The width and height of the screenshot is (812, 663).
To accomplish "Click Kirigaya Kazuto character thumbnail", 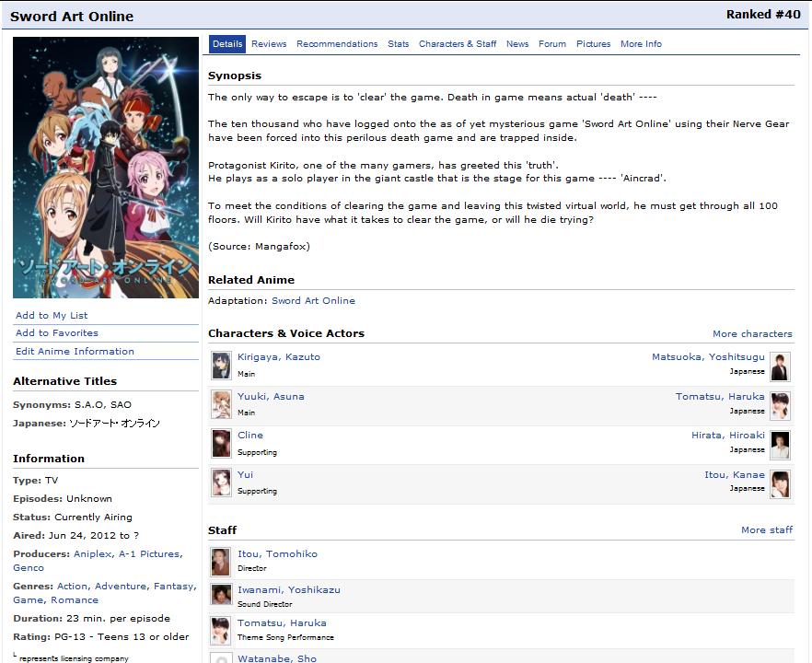I will point(221,366).
